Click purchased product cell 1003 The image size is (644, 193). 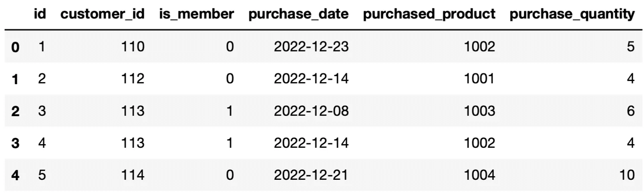(479, 111)
